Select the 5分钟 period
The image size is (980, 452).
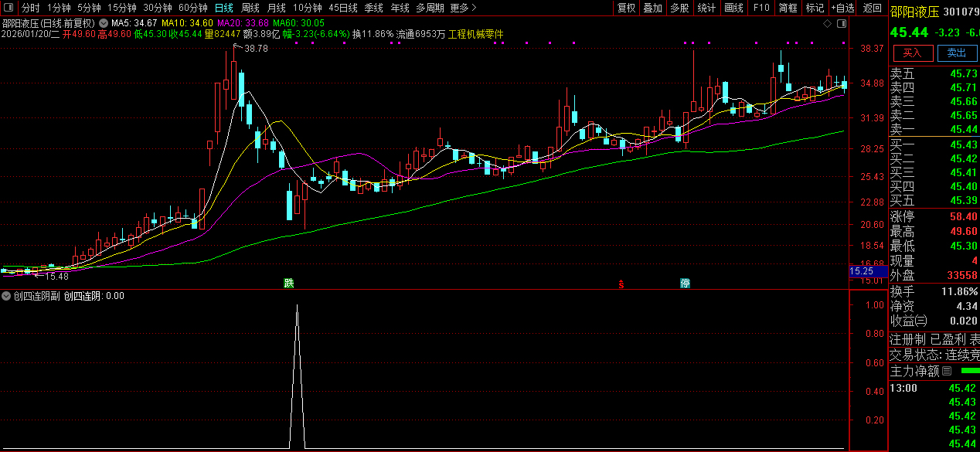pyautogui.click(x=89, y=8)
